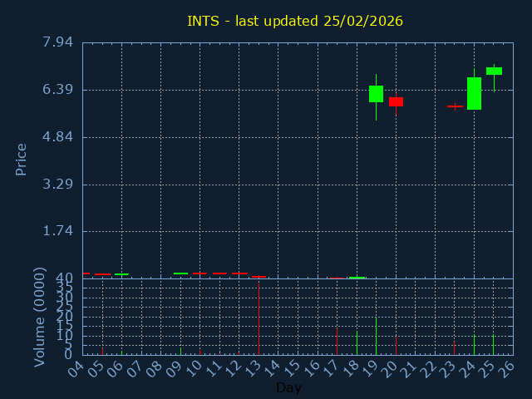Select the tall green candlestick on day 24
The height and width of the screenshot is (399, 532).
coord(474,93)
